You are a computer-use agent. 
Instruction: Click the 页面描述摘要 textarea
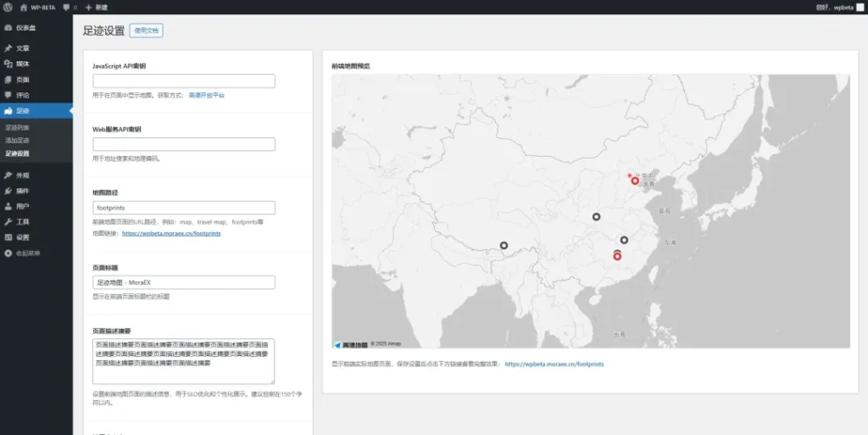pyautogui.click(x=184, y=362)
